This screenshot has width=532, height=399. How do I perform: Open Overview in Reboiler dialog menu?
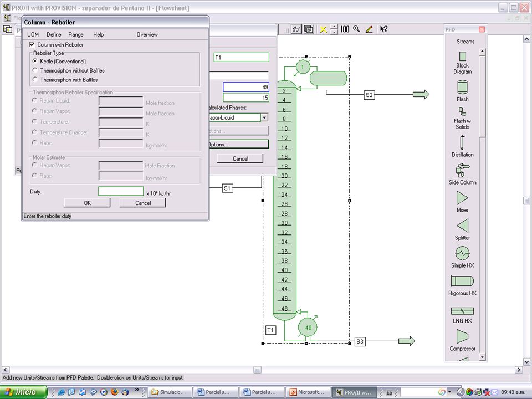147,34
